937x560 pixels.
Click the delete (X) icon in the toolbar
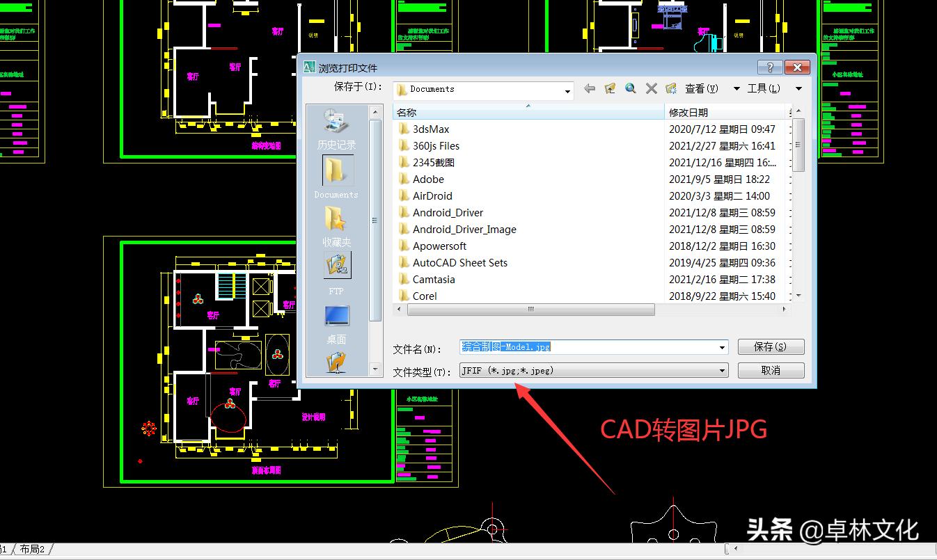click(x=650, y=88)
